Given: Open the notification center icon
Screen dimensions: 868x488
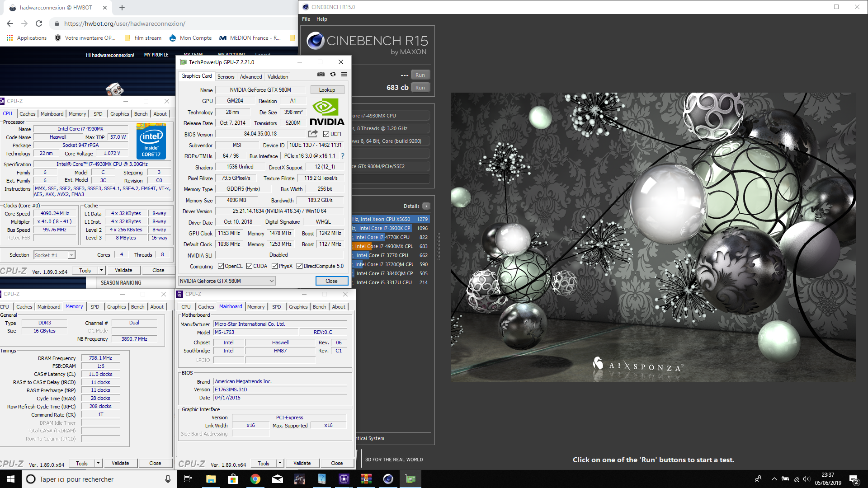Looking at the screenshot, I should click(854, 479).
